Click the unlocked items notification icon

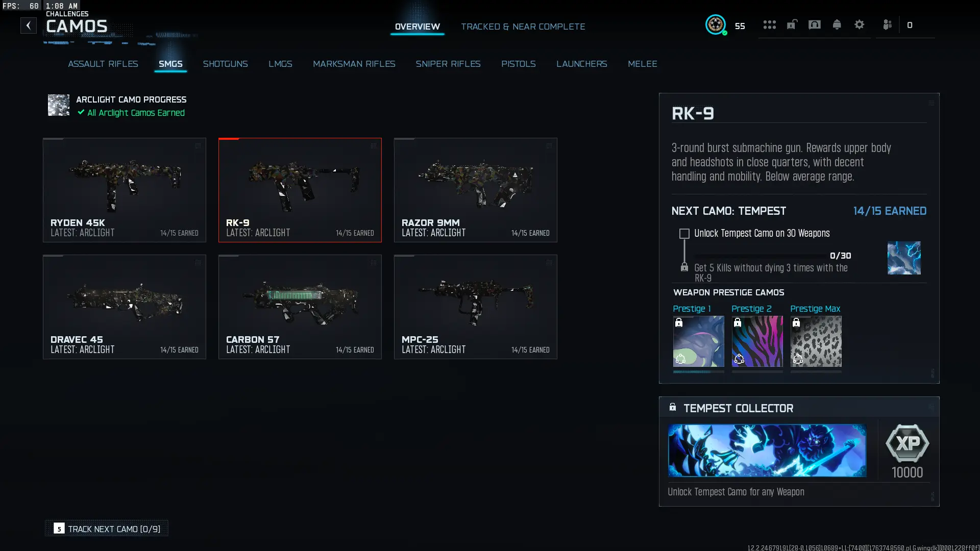point(792,24)
